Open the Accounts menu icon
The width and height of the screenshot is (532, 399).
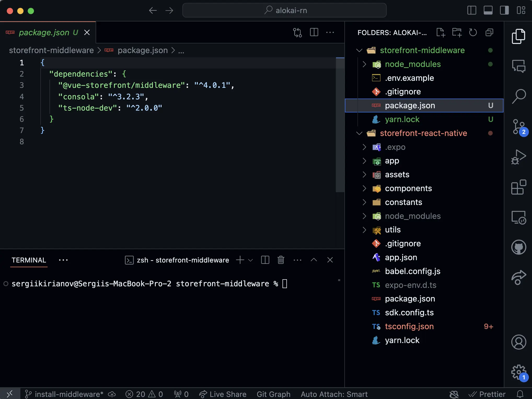[518, 342]
